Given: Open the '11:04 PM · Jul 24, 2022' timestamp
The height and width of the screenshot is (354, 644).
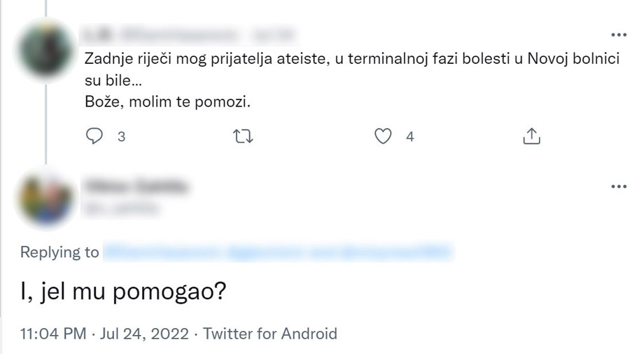Looking at the screenshot, I should [x=105, y=334].
